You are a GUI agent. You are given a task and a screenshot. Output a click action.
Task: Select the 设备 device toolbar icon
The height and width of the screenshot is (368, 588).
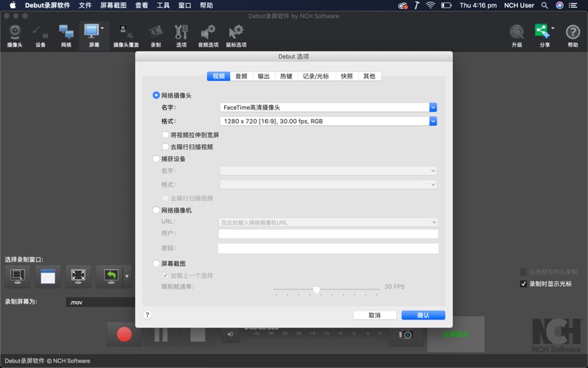pyautogui.click(x=40, y=35)
